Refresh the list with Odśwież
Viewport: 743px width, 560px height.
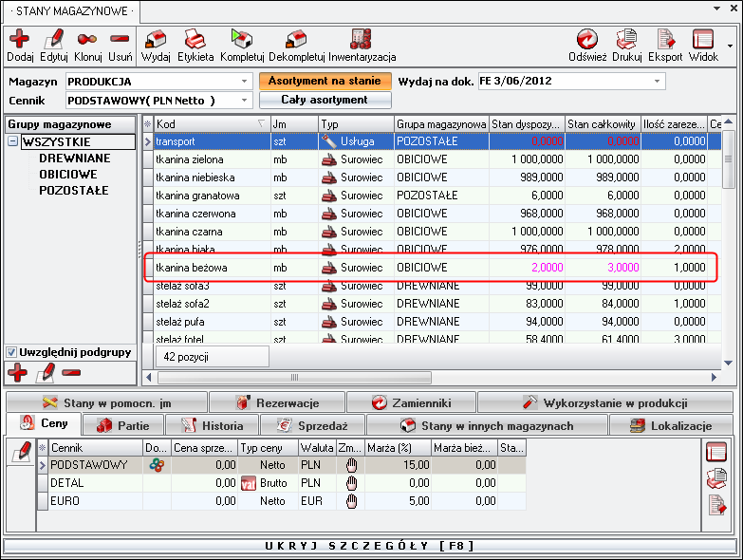tap(587, 39)
